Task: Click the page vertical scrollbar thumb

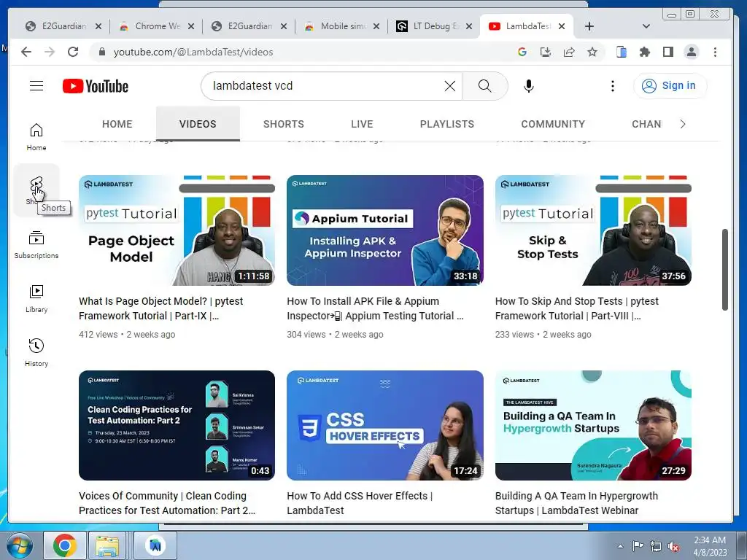Action: pos(724,270)
